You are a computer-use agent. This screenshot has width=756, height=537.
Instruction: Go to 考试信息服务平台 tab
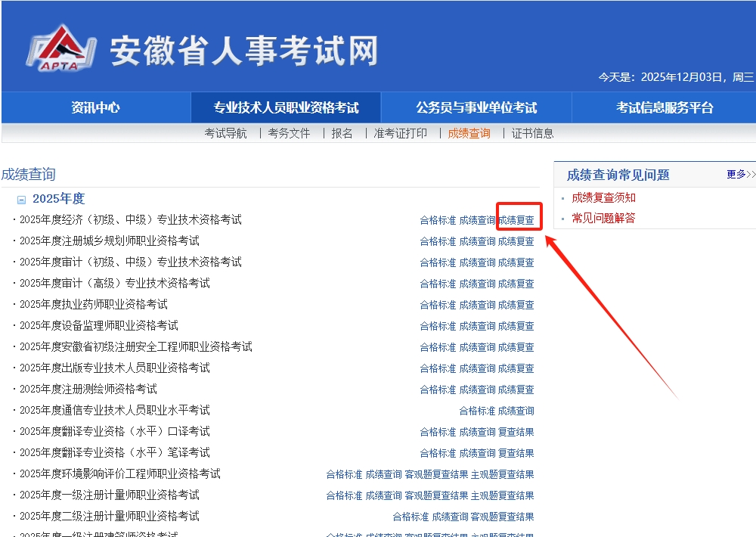[x=665, y=107]
